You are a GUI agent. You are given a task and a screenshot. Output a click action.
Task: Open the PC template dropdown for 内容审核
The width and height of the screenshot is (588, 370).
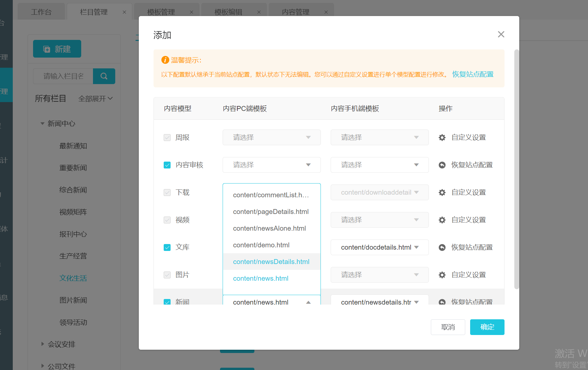[271, 165]
